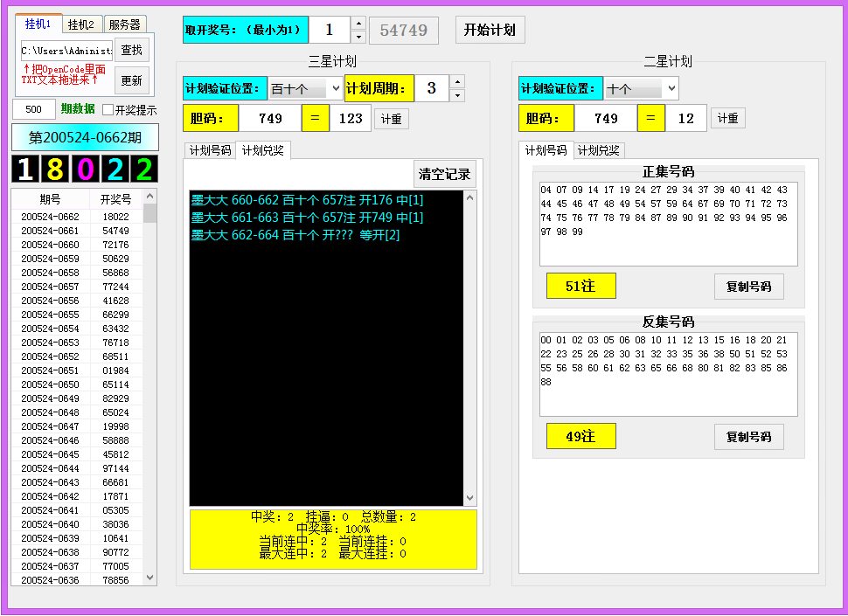
Task: Select row 200524-0651
Action: 77,370
